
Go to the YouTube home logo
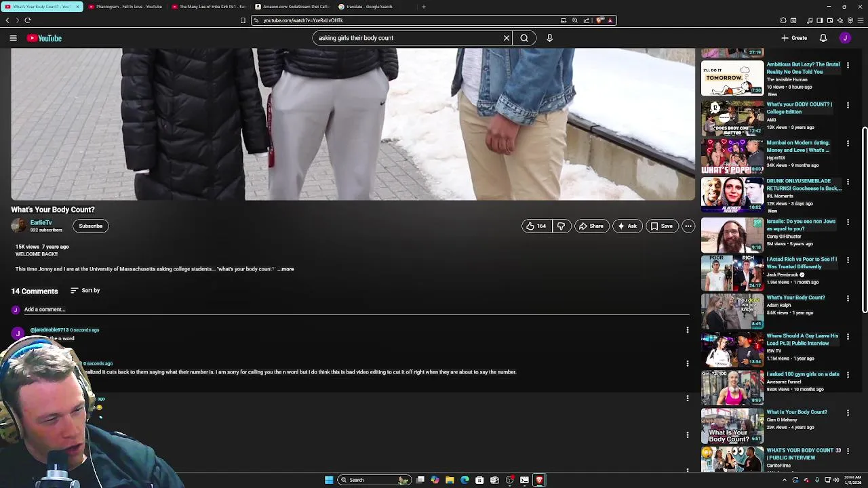(45, 38)
